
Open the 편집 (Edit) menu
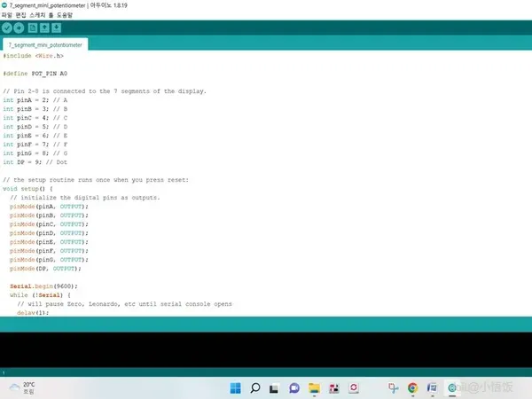pos(20,15)
